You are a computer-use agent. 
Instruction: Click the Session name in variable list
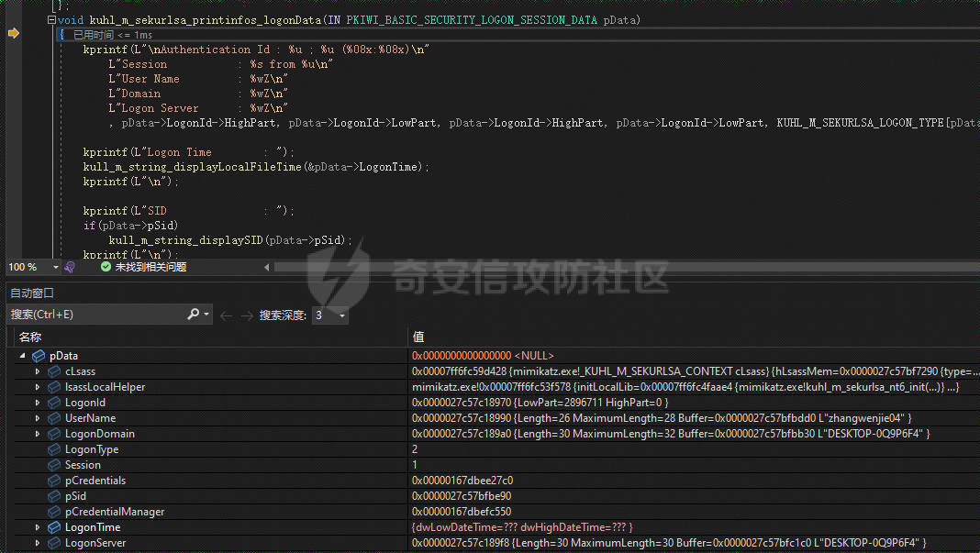pos(83,465)
